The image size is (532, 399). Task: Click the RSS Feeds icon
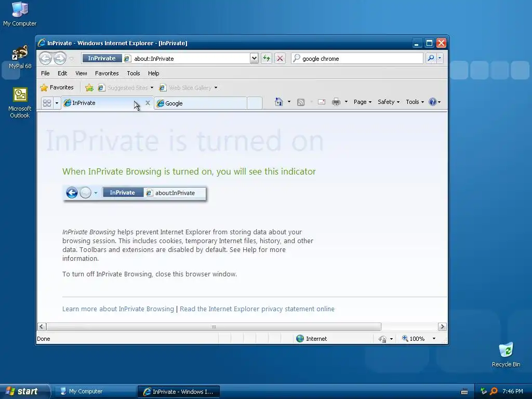point(301,102)
